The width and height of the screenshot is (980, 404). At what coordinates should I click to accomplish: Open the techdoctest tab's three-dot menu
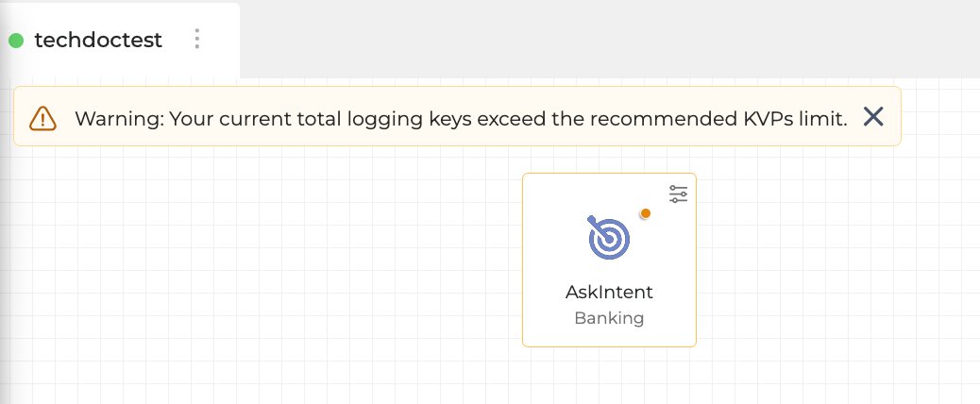point(197,39)
